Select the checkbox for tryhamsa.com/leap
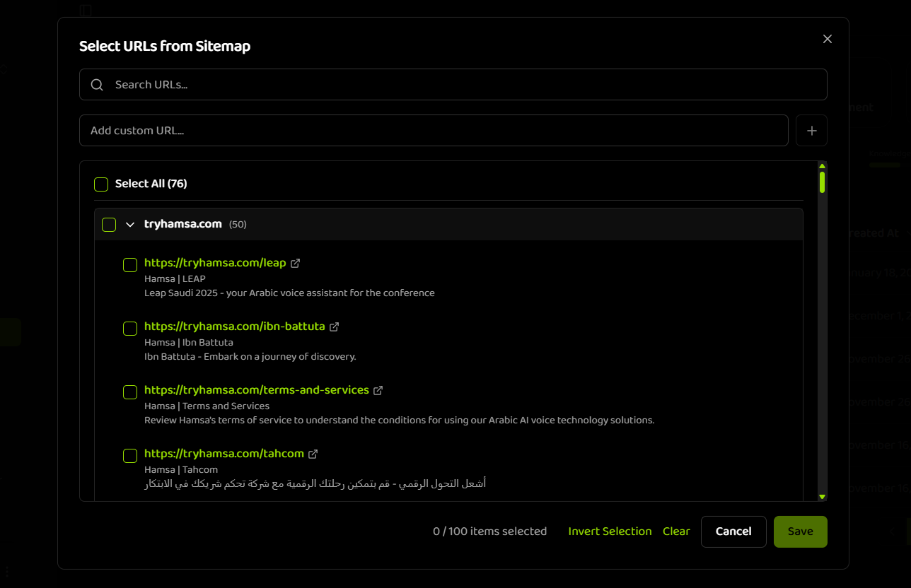The width and height of the screenshot is (911, 588). click(129, 265)
